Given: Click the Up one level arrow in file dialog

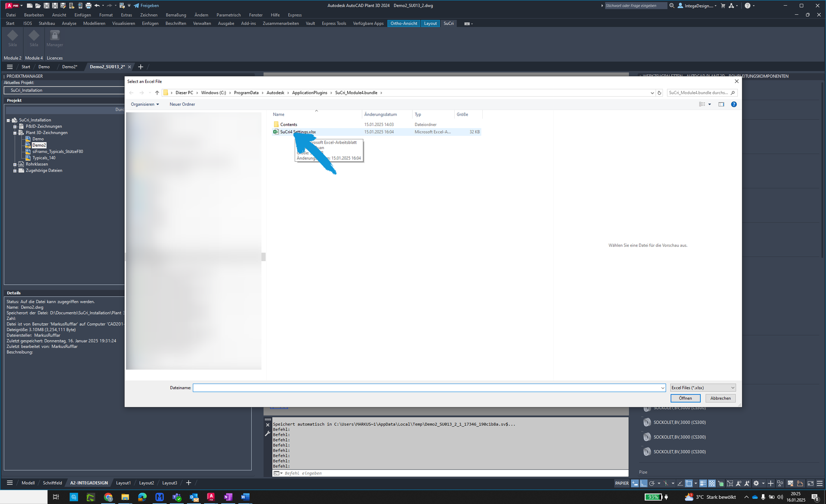Looking at the screenshot, I should pyautogui.click(x=157, y=93).
